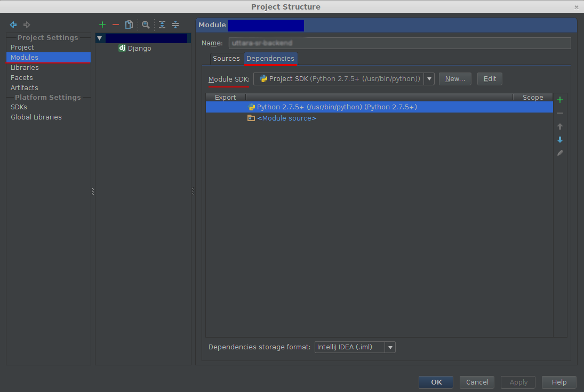Switch to the Dependencies tab
Image resolution: width=584 pixels, height=392 pixels.
(x=270, y=59)
